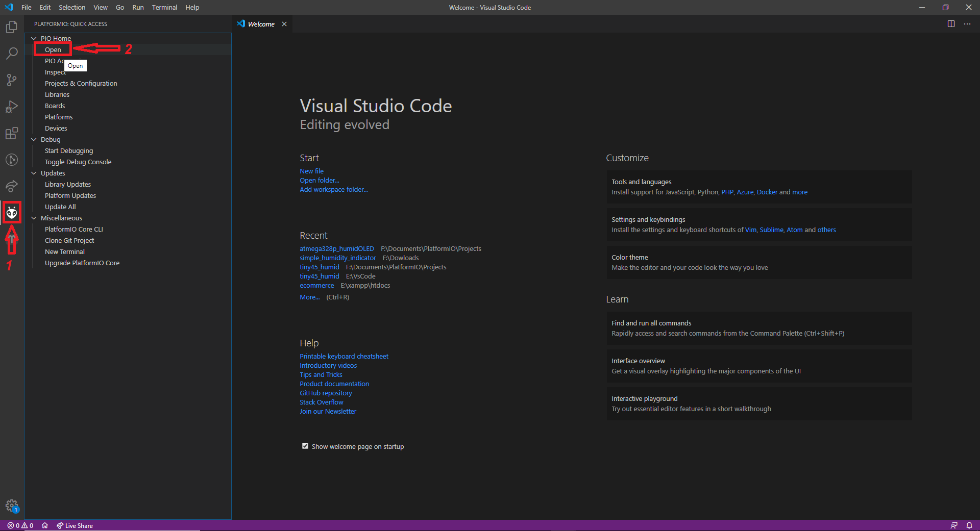Viewport: 980px width, 531px height.
Task: Click the PlatformIO alien head icon
Action: [x=12, y=212]
